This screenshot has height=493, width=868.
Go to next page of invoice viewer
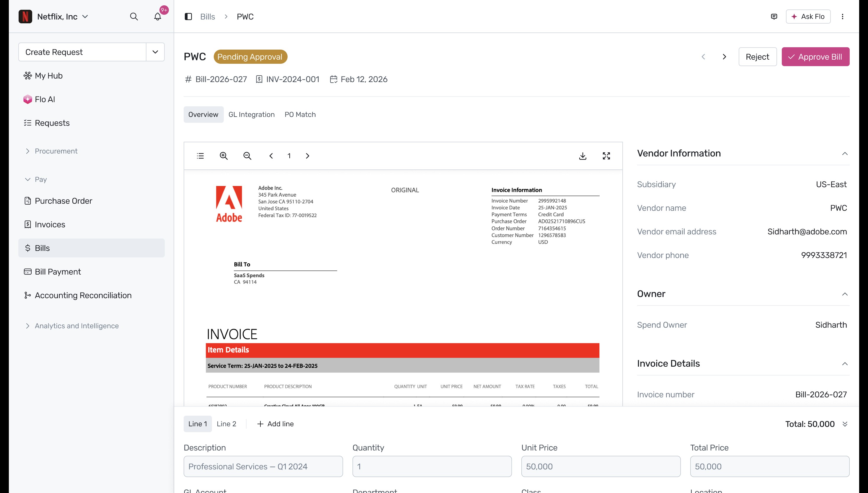307,156
